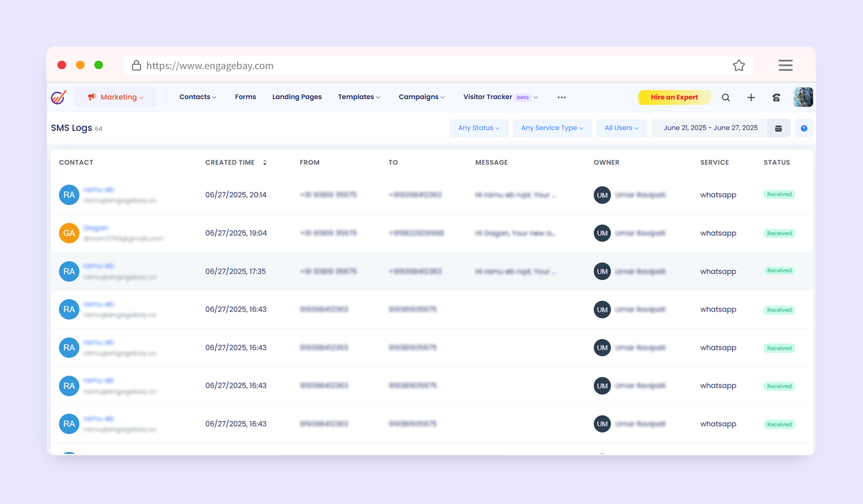Open the Marketing module switcher
The width and height of the screenshot is (863, 504).
[x=115, y=97]
